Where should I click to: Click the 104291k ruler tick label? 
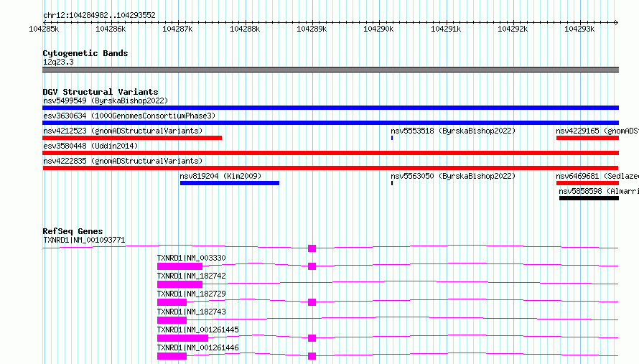tap(447, 29)
